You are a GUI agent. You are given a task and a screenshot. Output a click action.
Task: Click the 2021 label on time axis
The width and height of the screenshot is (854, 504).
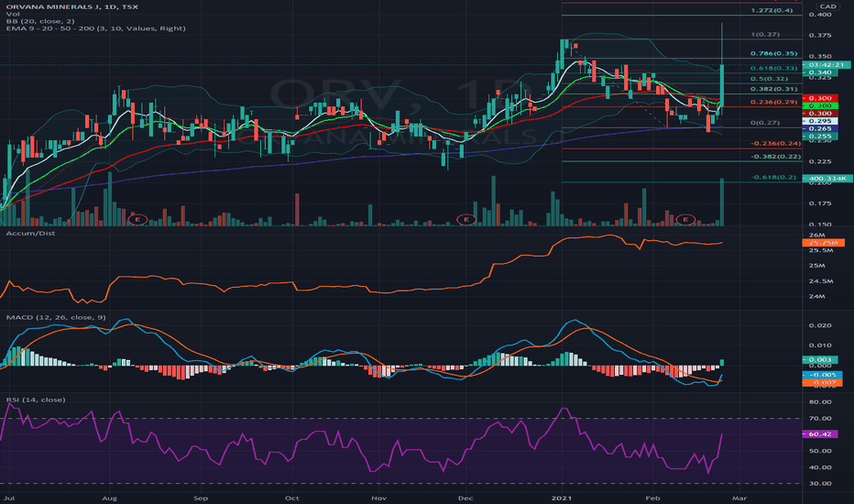click(562, 498)
